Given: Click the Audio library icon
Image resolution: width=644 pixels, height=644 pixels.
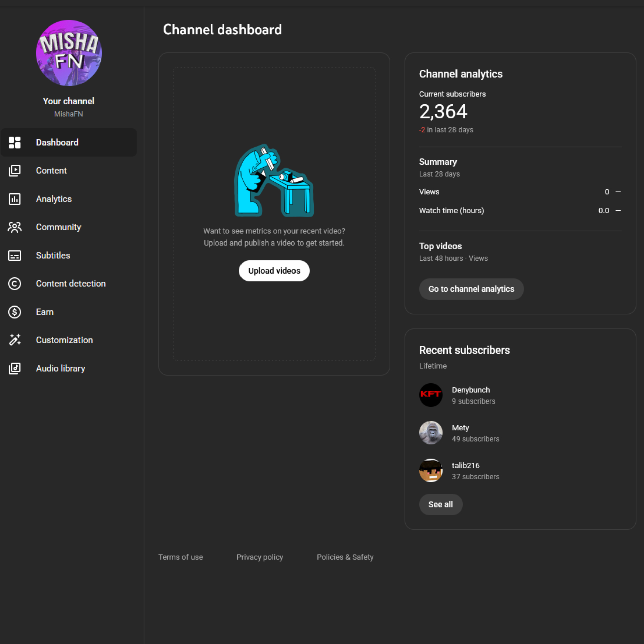Looking at the screenshot, I should point(14,368).
